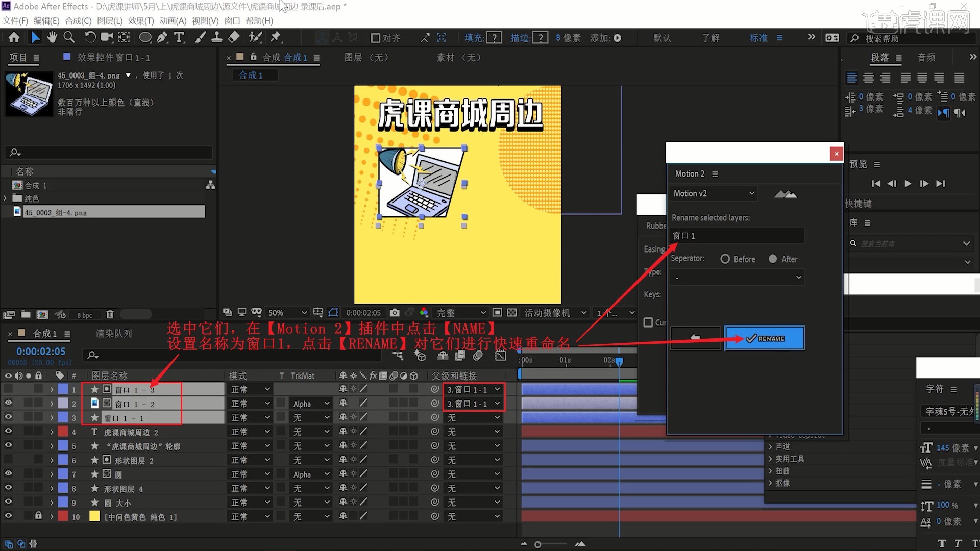980x551 pixels.
Task: Open the 完整 resolution dropdown
Action: (461, 312)
